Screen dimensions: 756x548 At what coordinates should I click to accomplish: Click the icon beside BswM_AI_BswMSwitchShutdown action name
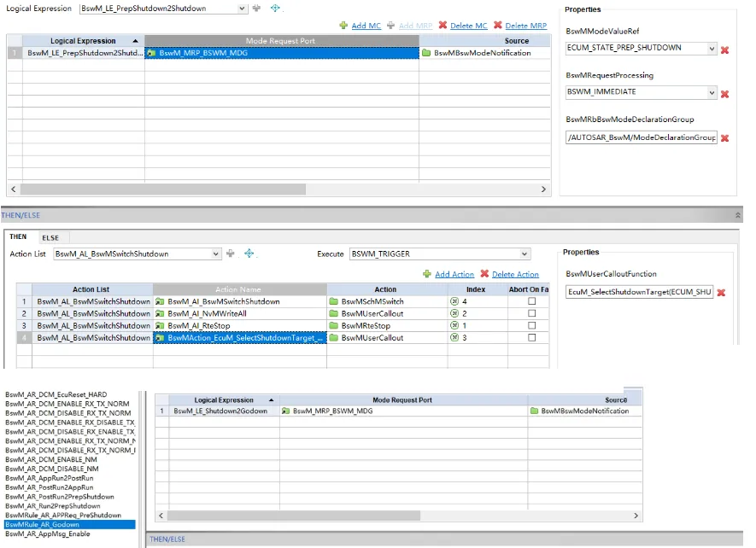pos(160,301)
